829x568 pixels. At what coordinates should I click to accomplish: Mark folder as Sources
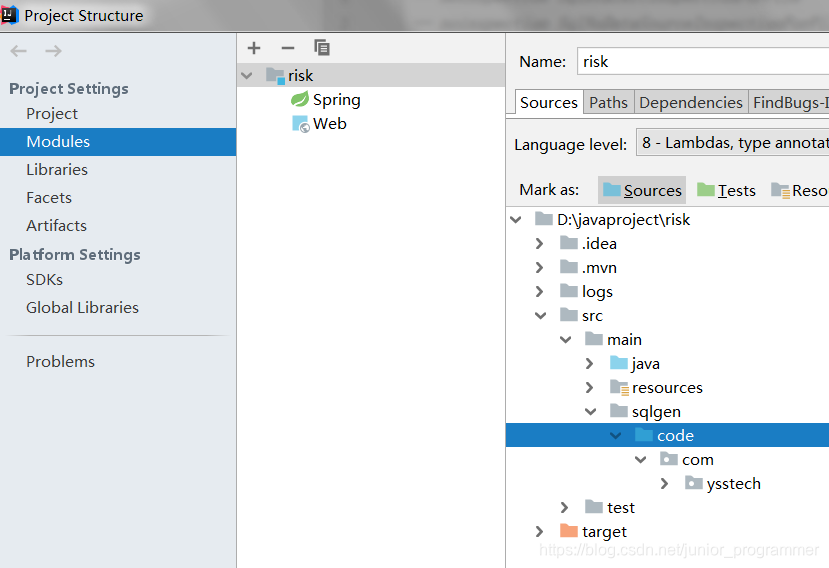(x=642, y=190)
